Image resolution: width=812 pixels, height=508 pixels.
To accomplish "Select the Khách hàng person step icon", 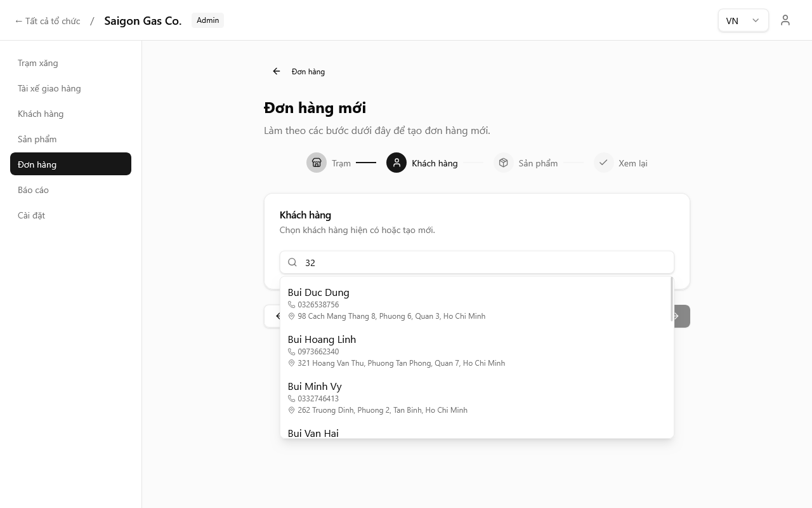I will (396, 163).
